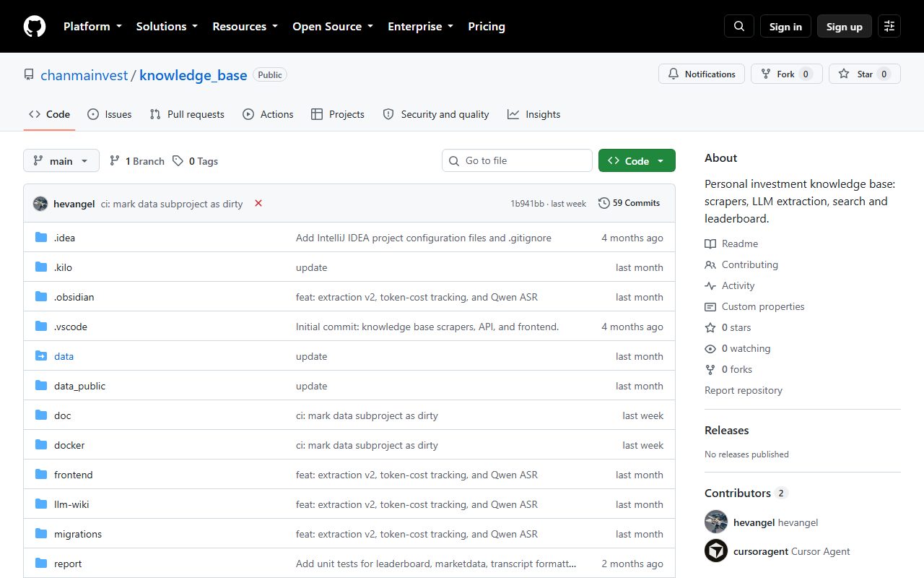Click the pulse icon beside Activity
The width and height of the screenshot is (924, 578).
710,285
